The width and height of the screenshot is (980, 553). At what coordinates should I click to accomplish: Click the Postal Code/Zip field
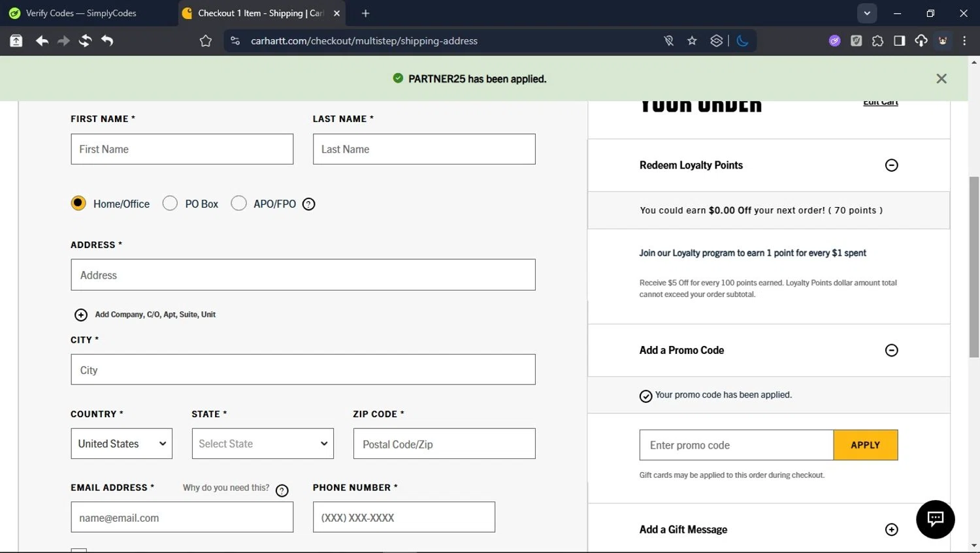pos(444,444)
